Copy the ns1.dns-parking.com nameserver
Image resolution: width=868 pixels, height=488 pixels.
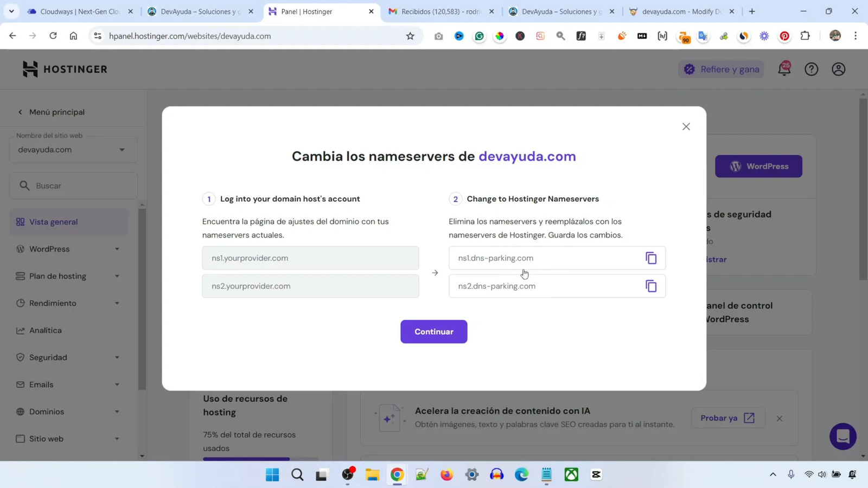click(650, 258)
